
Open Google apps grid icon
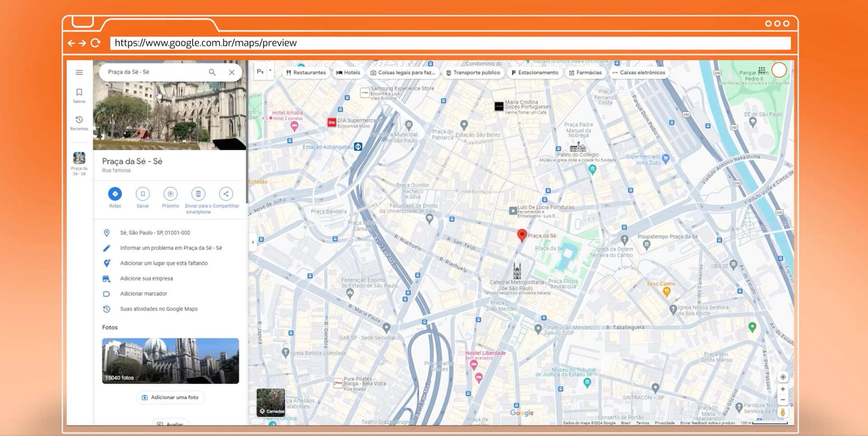762,71
